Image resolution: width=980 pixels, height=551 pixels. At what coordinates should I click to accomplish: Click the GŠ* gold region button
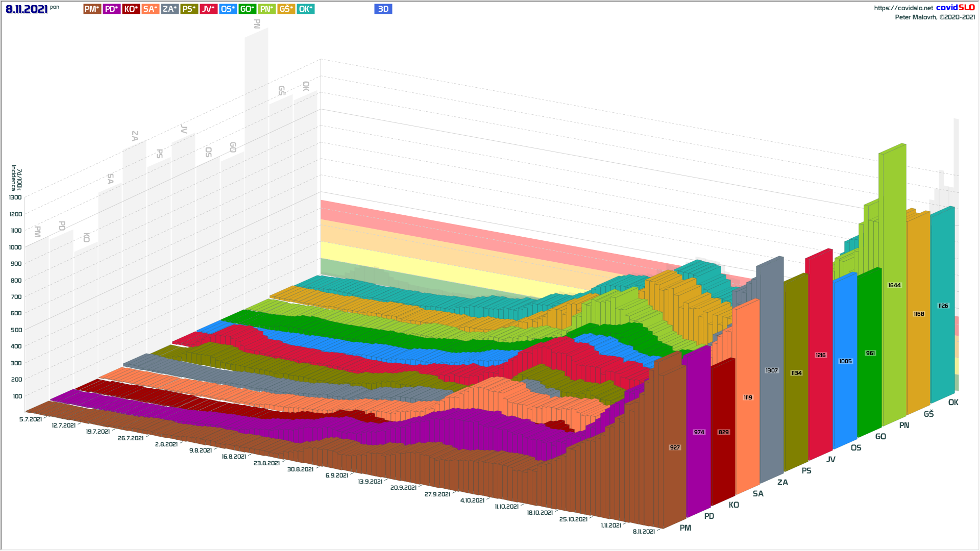286,9
